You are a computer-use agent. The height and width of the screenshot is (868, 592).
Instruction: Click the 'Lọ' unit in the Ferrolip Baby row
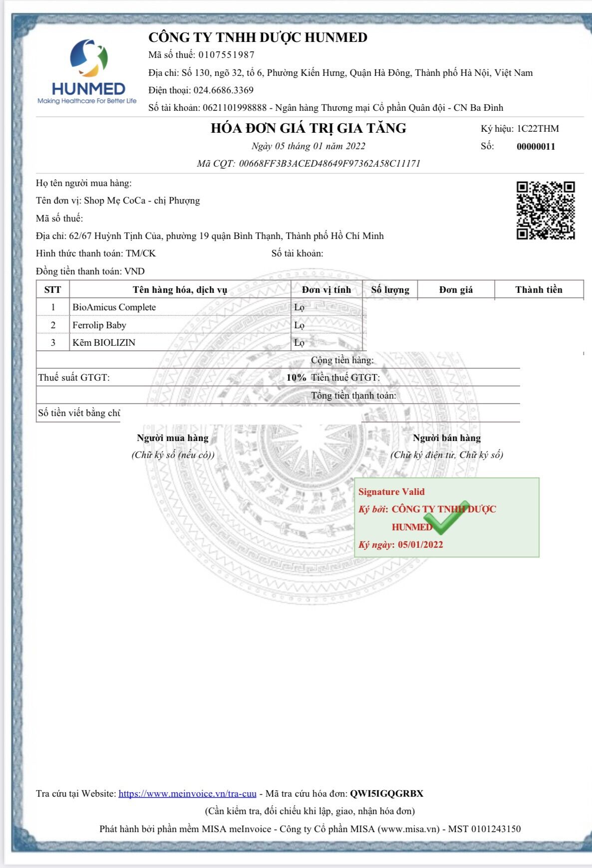[x=299, y=325]
